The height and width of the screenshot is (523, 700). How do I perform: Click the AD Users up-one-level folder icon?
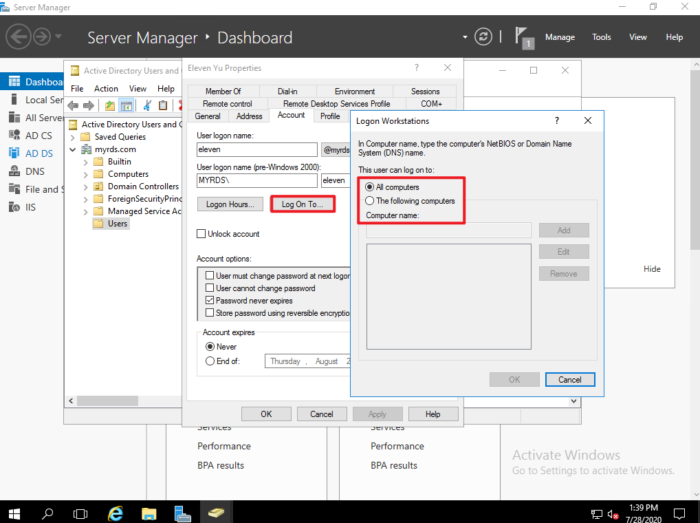pos(108,105)
